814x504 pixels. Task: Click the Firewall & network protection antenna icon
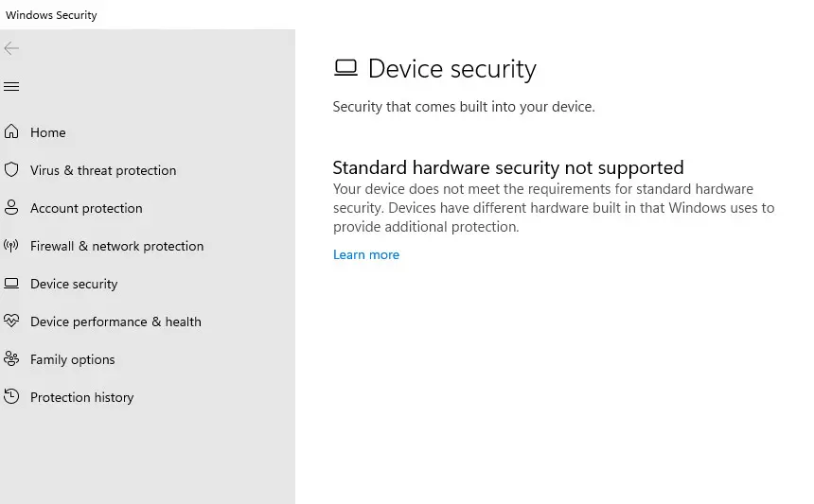coord(11,246)
